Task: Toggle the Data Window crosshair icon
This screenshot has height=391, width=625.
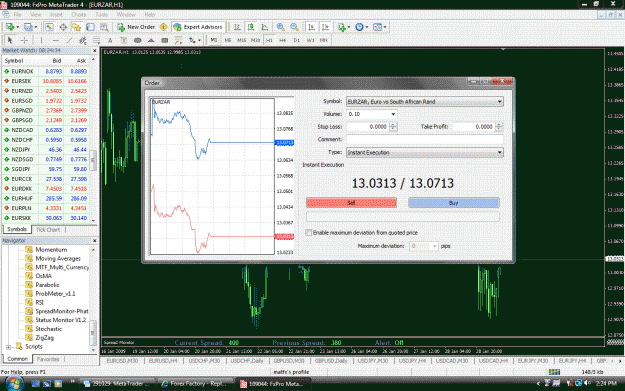Action: click(63, 27)
